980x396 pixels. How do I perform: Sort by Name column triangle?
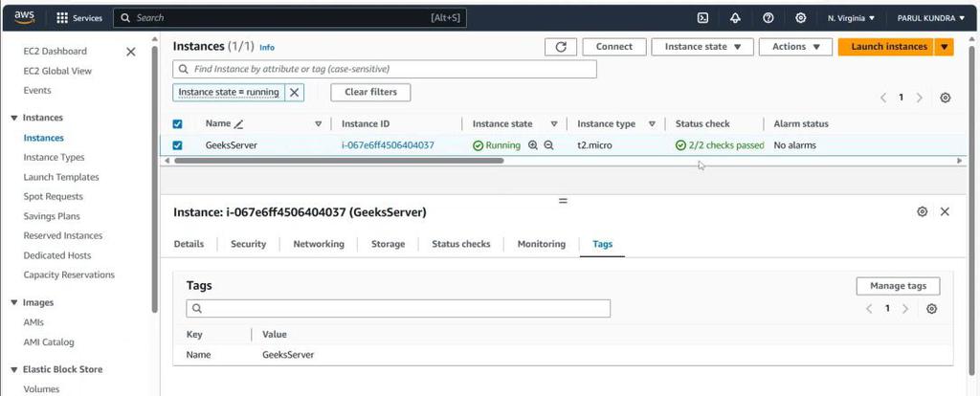[x=318, y=124]
